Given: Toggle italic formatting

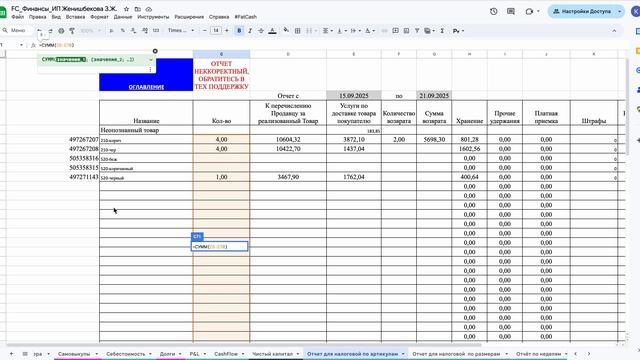Looking at the screenshot, I should pos(250,31).
